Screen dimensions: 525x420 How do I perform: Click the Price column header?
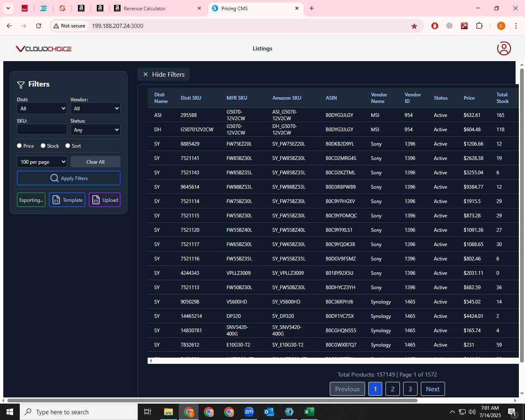click(469, 98)
